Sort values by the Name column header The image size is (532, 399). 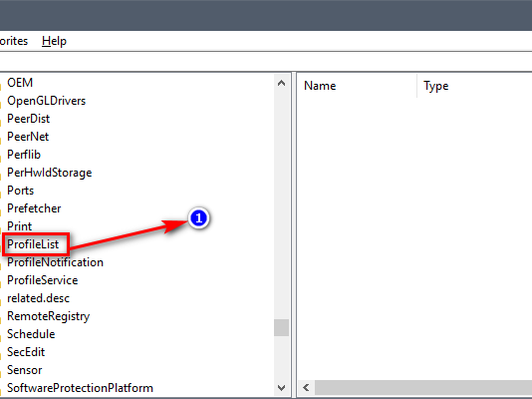point(357,86)
